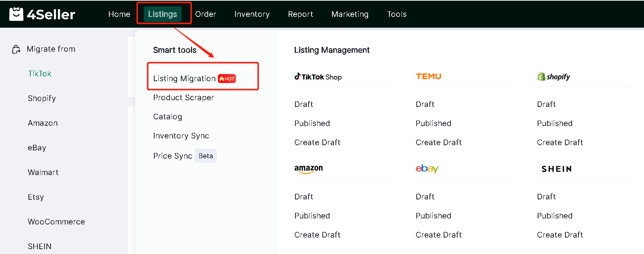Click the Beta badge next to Price Sync
Screen dimensions: 644x254
(x=206, y=156)
